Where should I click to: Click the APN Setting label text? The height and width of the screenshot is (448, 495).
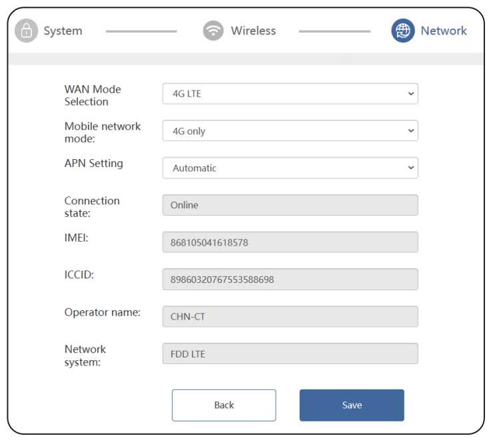93,163
